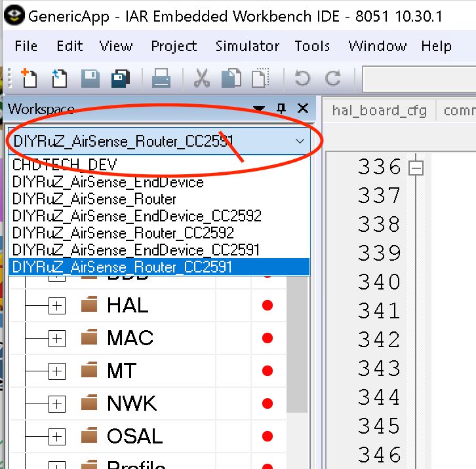
Task: Pin the Workspace panel
Action: [281, 108]
